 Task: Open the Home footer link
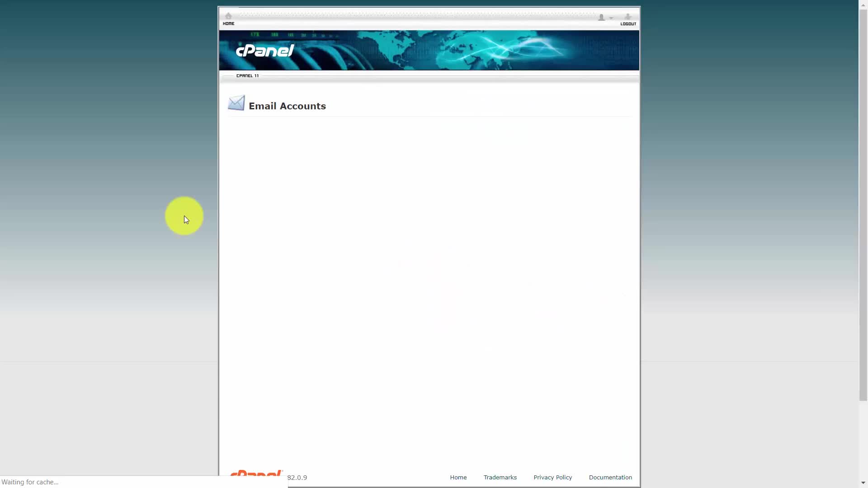pyautogui.click(x=458, y=477)
